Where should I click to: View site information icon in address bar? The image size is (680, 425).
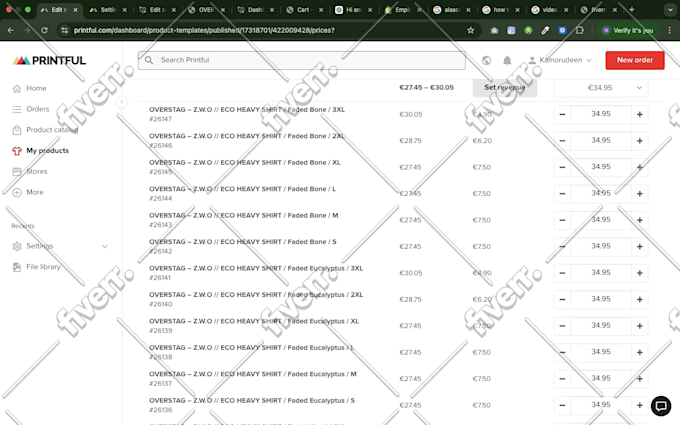(65, 30)
